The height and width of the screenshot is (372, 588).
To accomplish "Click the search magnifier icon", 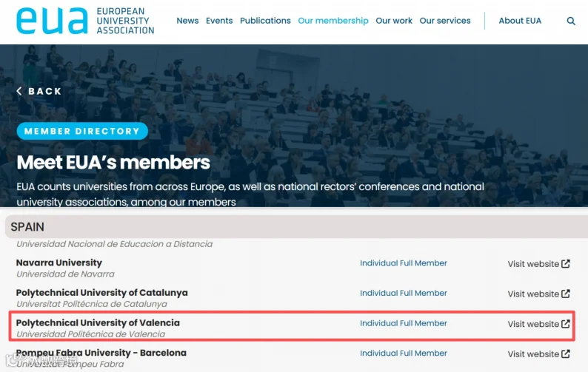I will tap(571, 21).
